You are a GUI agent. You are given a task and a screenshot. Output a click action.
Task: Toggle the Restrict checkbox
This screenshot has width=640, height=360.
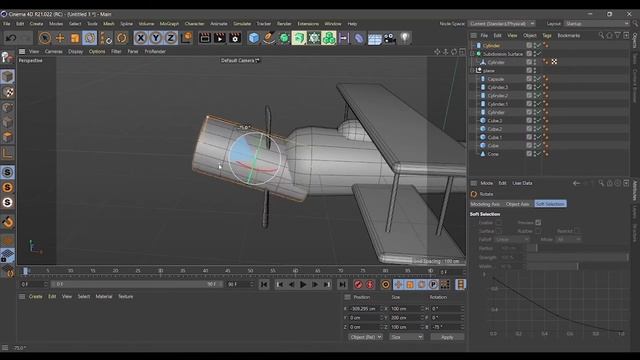[576, 231]
